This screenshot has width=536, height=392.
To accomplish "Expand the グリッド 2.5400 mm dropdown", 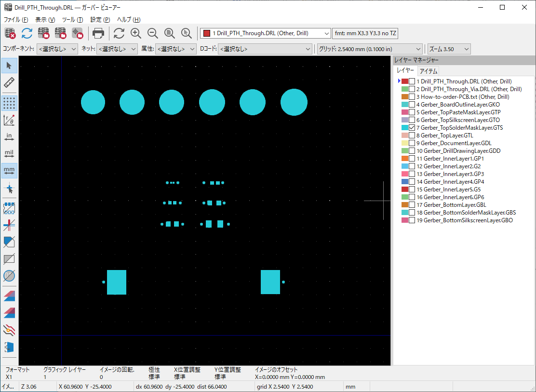I will pos(370,49).
